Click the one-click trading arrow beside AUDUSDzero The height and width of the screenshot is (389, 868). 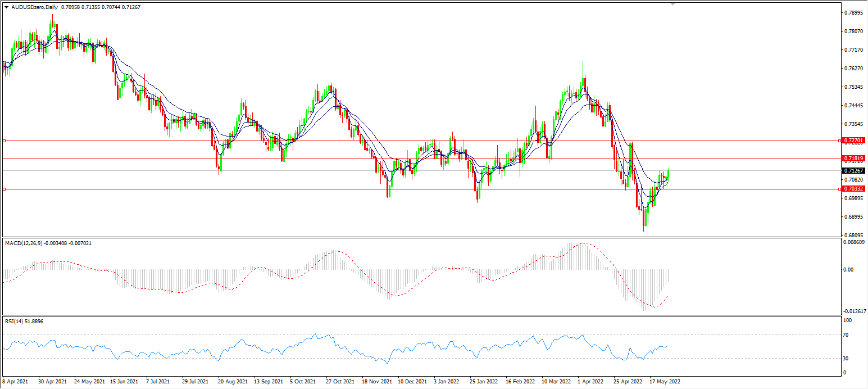pos(6,8)
